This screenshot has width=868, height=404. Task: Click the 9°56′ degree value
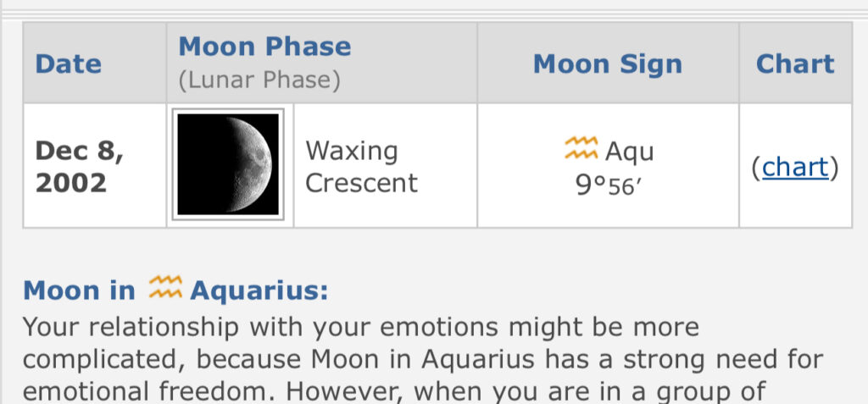607,185
